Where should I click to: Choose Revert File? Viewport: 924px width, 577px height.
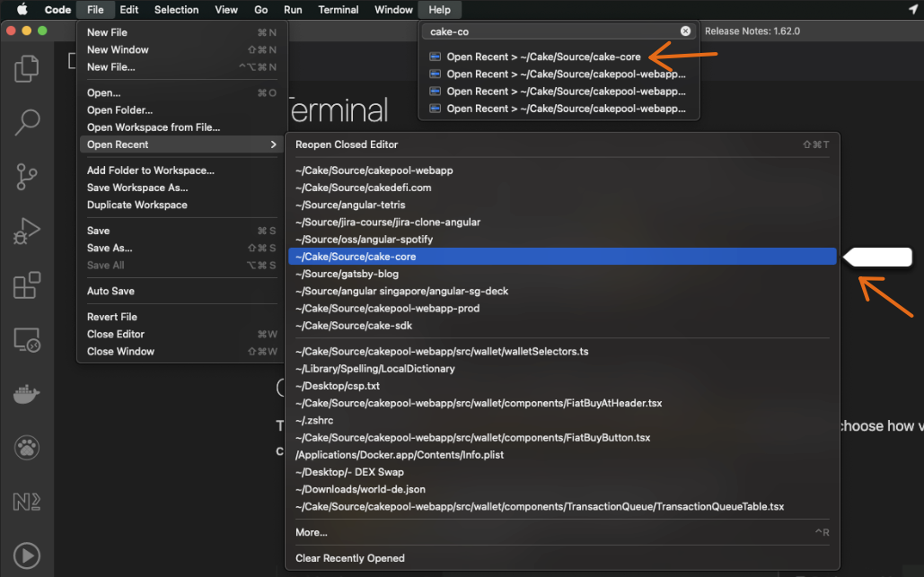click(x=181, y=317)
